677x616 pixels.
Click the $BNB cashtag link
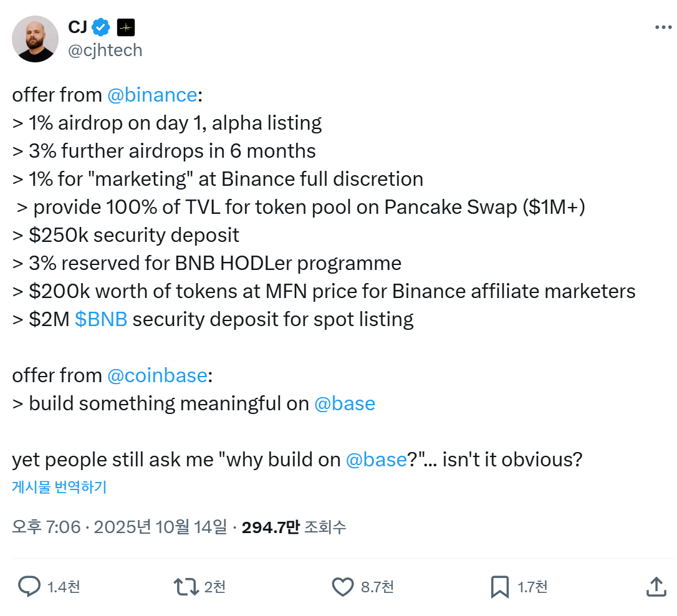[101, 319]
